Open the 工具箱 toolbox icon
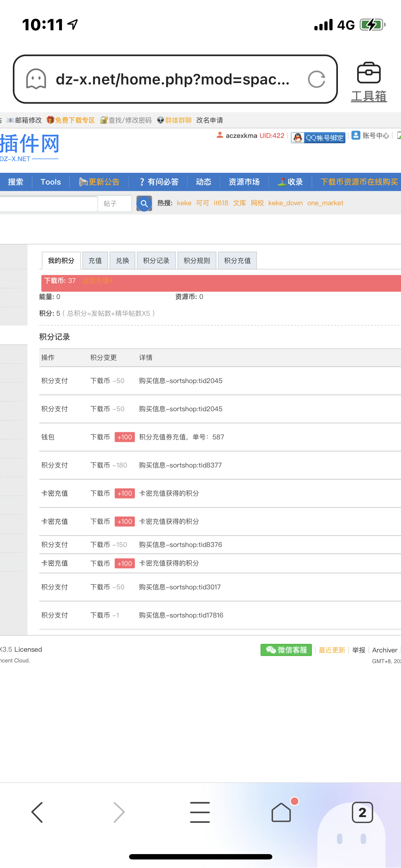The height and width of the screenshot is (868, 401). (369, 82)
